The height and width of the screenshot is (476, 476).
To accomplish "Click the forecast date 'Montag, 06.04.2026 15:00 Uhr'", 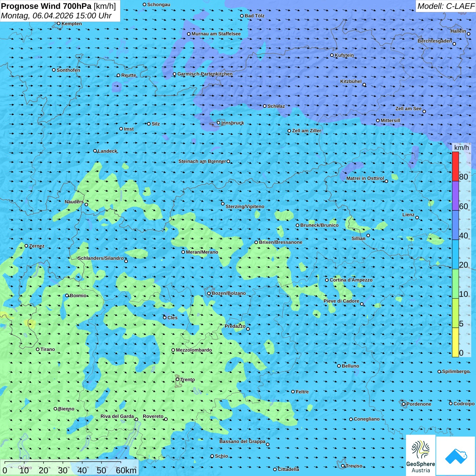I will 56,16.
